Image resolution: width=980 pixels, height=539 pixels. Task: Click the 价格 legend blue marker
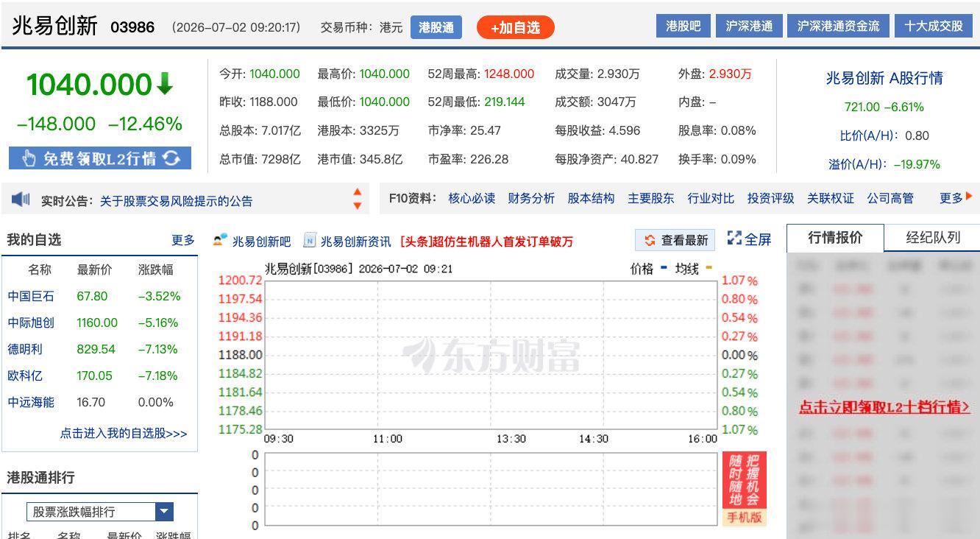(x=664, y=267)
